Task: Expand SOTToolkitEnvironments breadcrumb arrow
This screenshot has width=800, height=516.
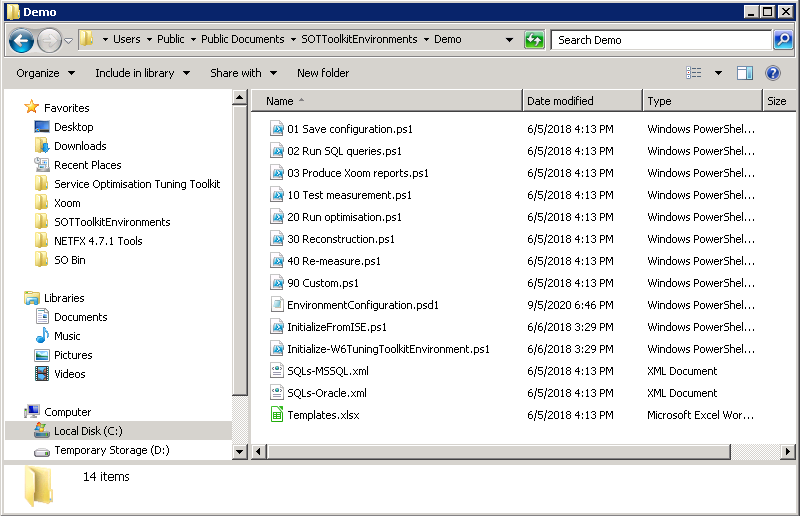Action: coord(426,39)
